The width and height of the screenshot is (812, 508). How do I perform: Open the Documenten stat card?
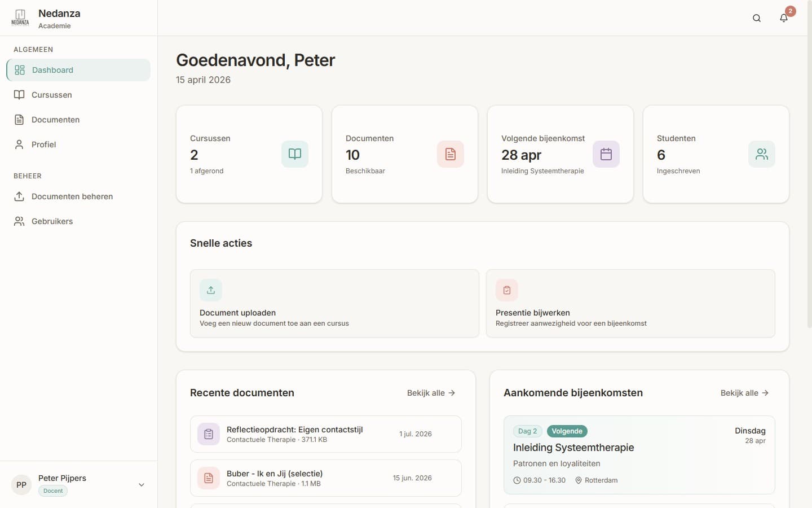point(405,154)
